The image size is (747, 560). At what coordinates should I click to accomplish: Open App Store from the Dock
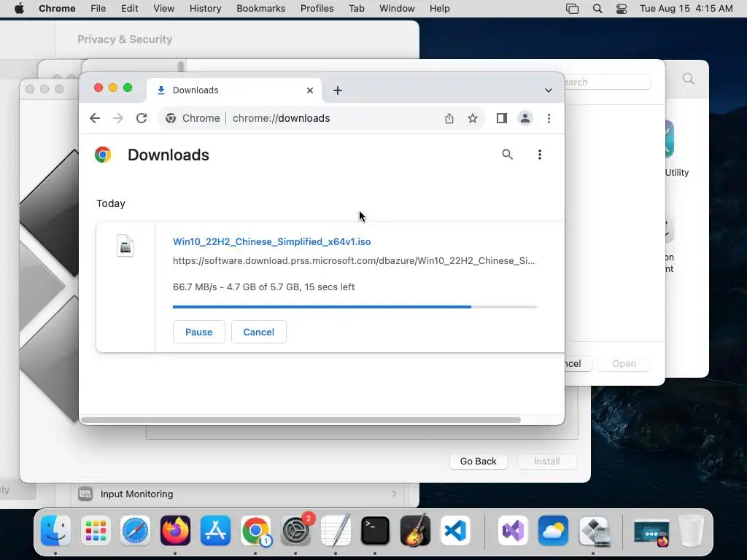click(x=215, y=531)
